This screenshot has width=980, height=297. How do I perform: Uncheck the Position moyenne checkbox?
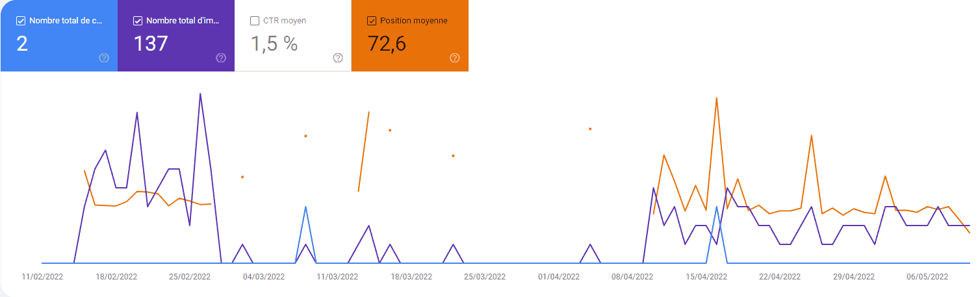point(372,21)
